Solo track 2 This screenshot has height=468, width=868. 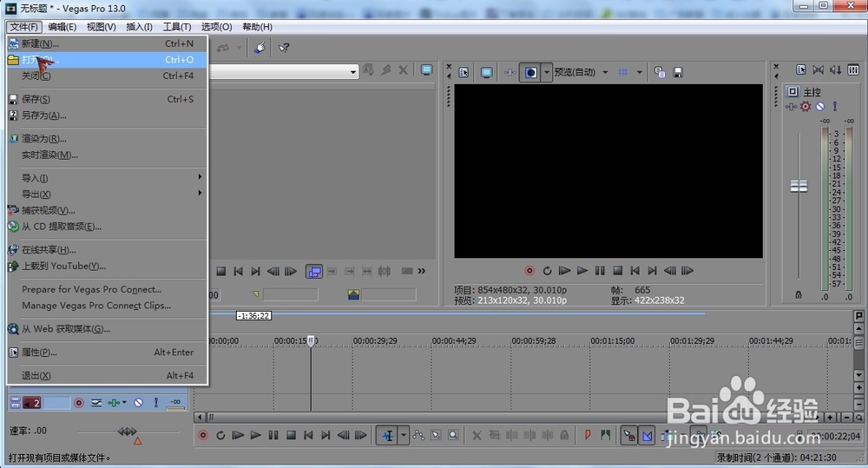click(x=156, y=403)
